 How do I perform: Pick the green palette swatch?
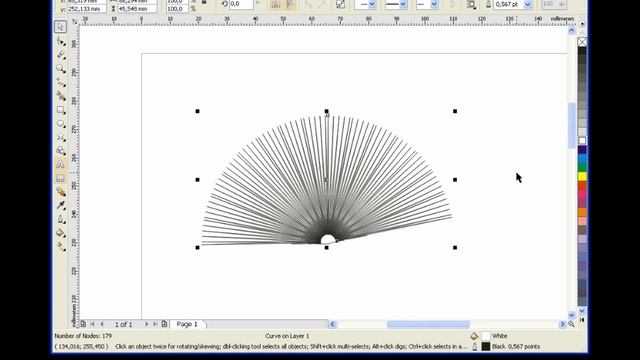(582, 167)
